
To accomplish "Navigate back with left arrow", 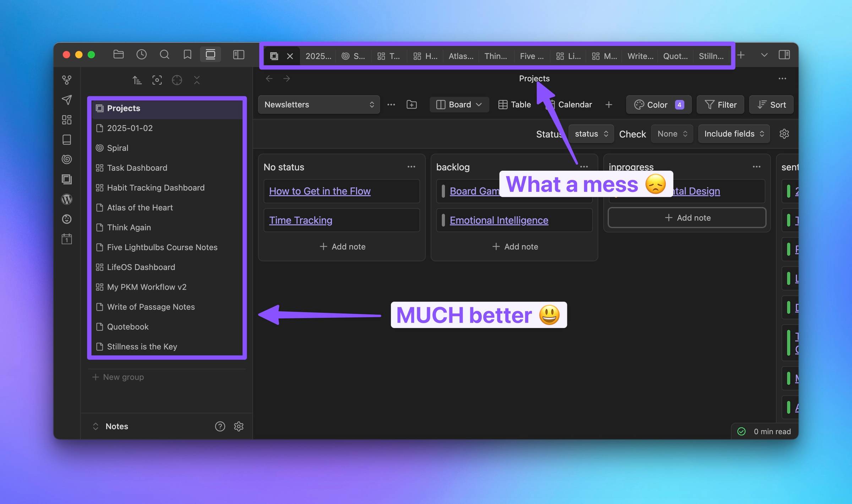I will tap(269, 78).
